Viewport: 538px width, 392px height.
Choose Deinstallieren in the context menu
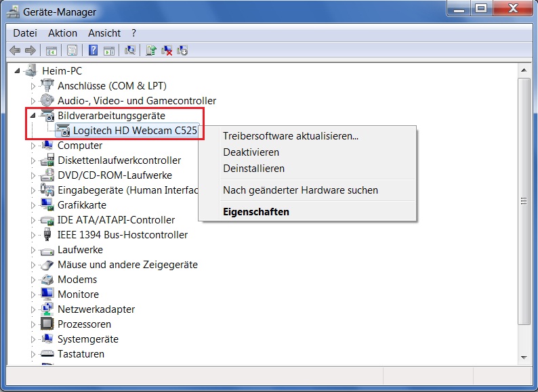tap(308, 169)
